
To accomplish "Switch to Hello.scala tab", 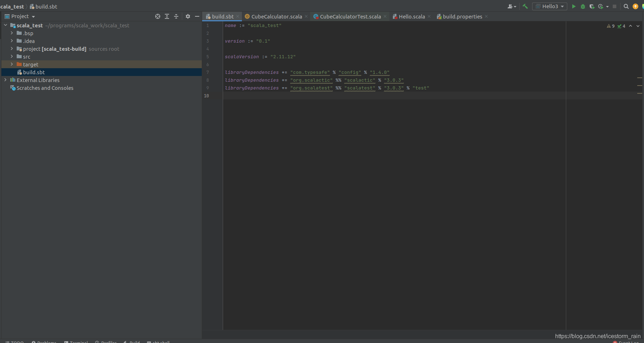I will [412, 17].
